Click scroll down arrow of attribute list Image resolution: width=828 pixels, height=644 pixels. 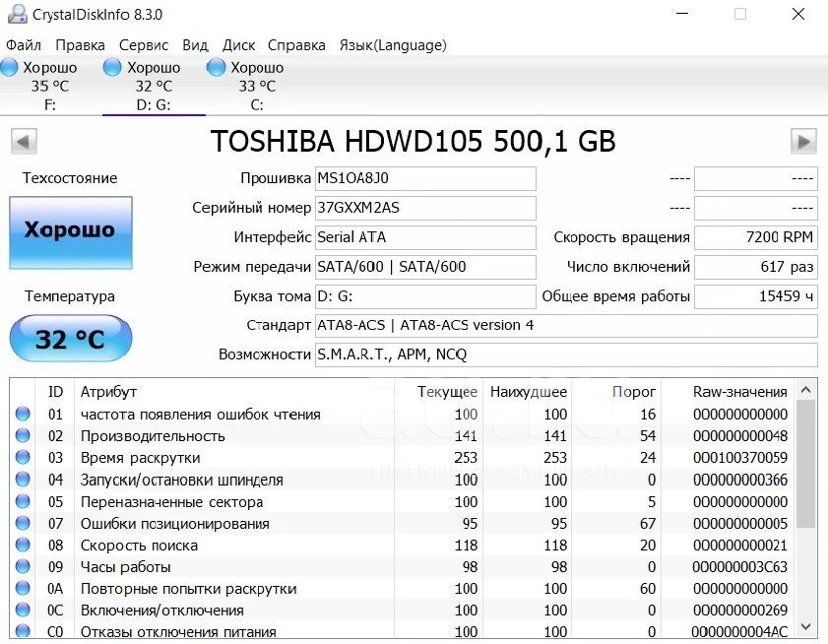click(805, 626)
